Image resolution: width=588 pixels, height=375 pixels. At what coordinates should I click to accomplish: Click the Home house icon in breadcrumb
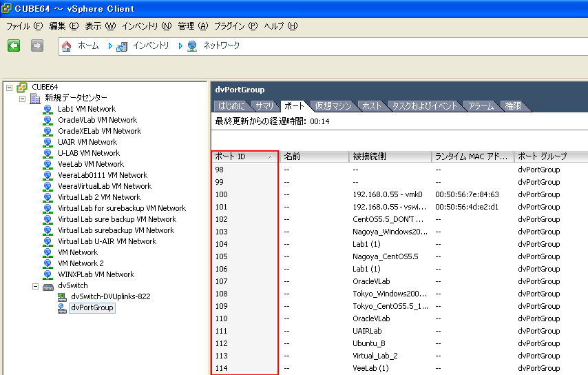pyautogui.click(x=66, y=46)
